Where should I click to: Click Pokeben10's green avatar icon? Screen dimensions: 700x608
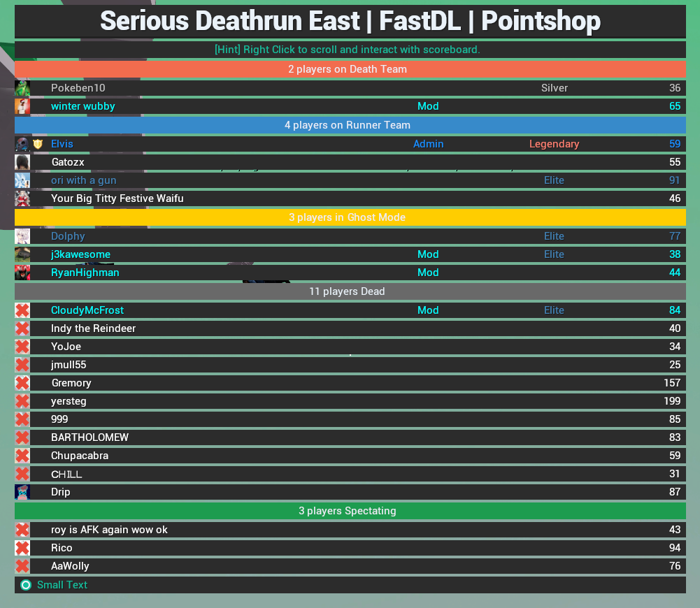click(x=22, y=88)
